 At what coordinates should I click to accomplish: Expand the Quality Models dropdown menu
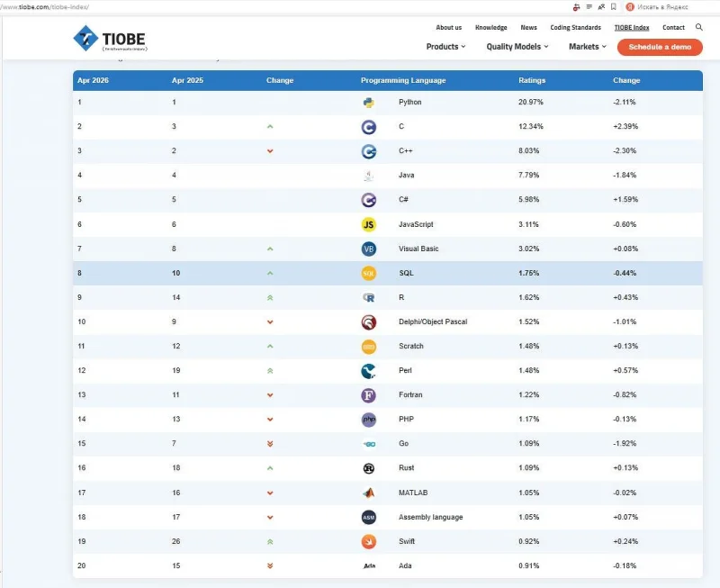point(517,47)
